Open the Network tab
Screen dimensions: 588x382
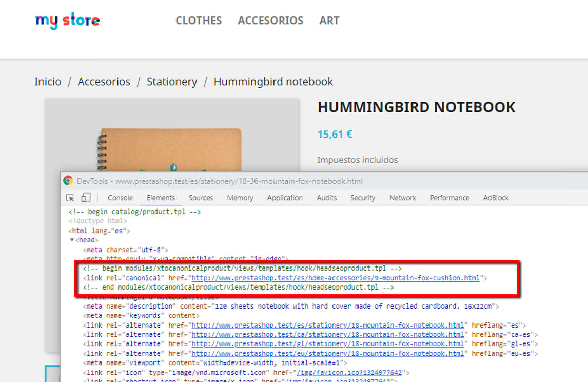click(402, 198)
